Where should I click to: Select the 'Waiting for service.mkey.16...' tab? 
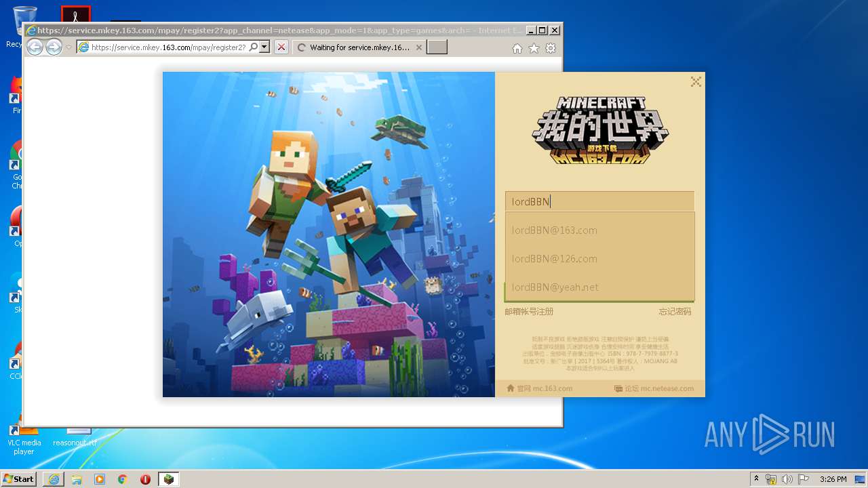pos(359,47)
